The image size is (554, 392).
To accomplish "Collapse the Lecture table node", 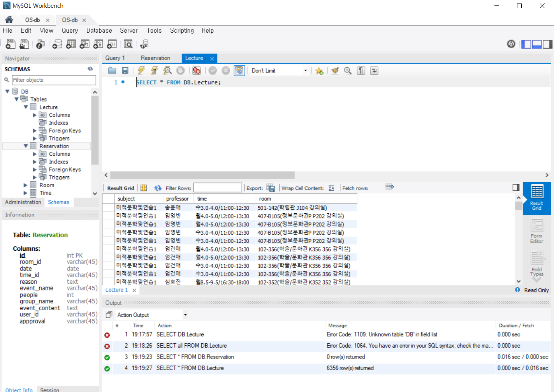I will click(26, 107).
